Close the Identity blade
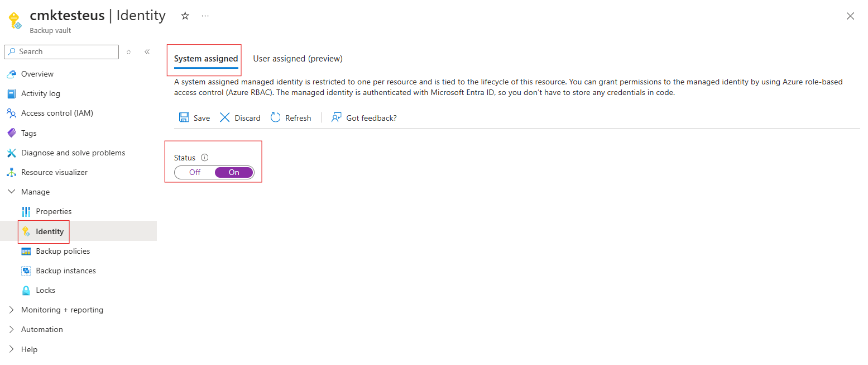The height and width of the screenshot is (365, 868). pyautogui.click(x=850, y=16)
